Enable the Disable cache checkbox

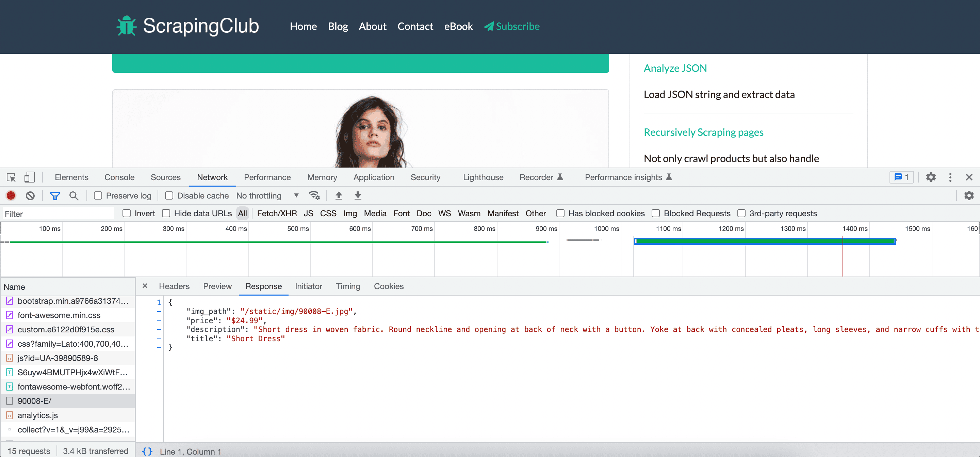[169, 196]
